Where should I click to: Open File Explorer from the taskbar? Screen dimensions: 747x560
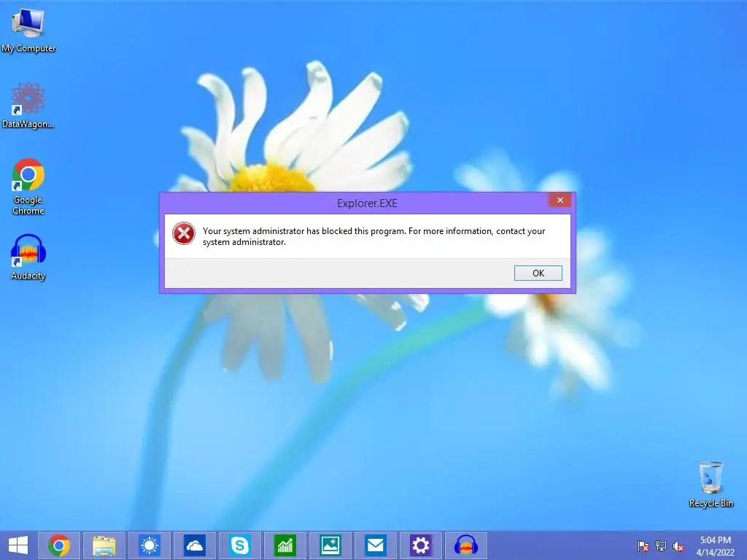(x=104, y=545)
